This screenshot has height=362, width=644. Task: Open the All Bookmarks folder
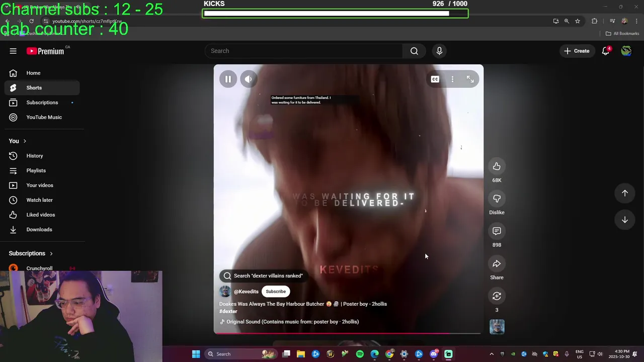[622, 34]
